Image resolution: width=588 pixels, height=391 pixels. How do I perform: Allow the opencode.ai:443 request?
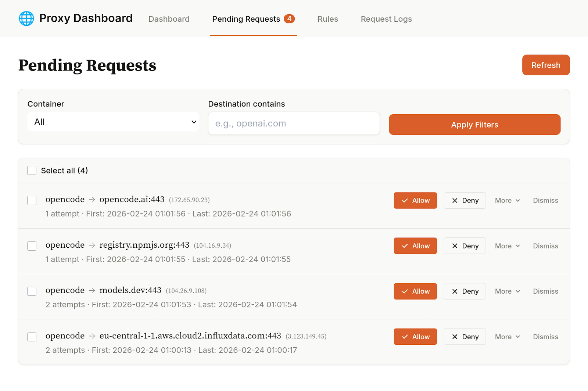tap(415, 200)
